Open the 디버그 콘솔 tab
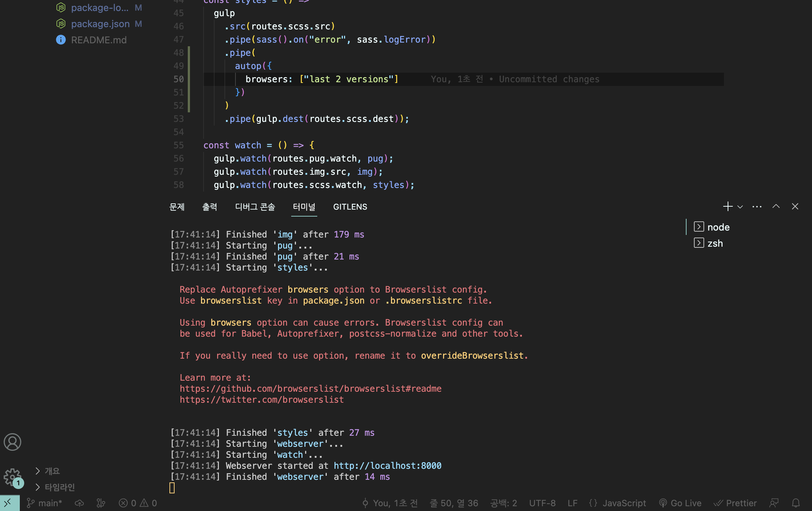 click(255, 207)
